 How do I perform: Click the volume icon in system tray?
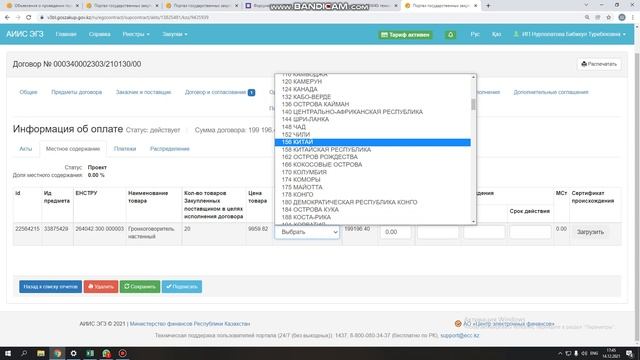click(584, 353)
